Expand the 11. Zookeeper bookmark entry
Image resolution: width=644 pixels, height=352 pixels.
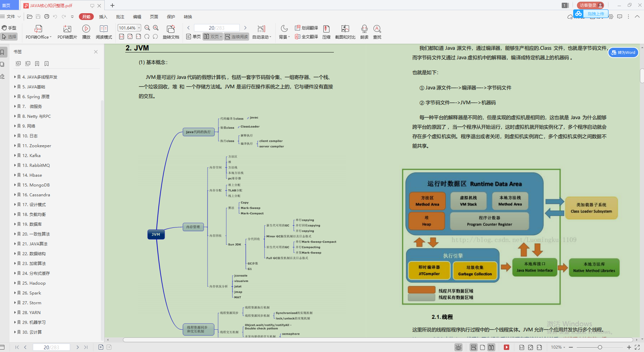tap(15, 146)
